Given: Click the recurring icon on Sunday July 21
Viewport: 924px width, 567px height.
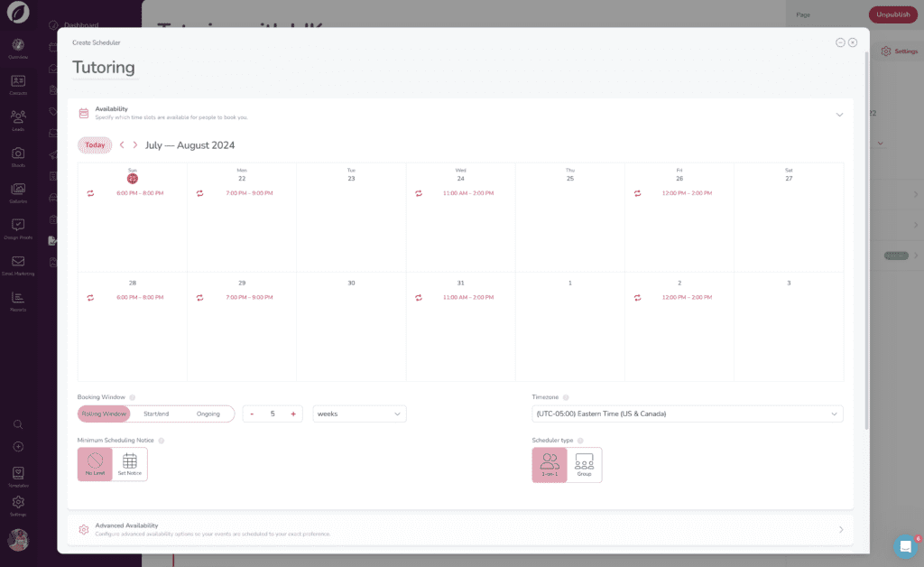Looking at the screenshot, I should (88, 193).
